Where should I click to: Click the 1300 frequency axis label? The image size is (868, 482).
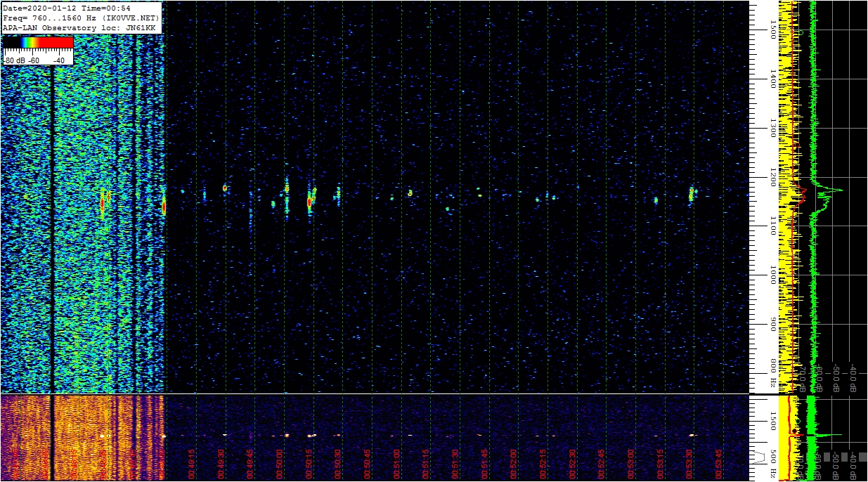pos(772,128)
